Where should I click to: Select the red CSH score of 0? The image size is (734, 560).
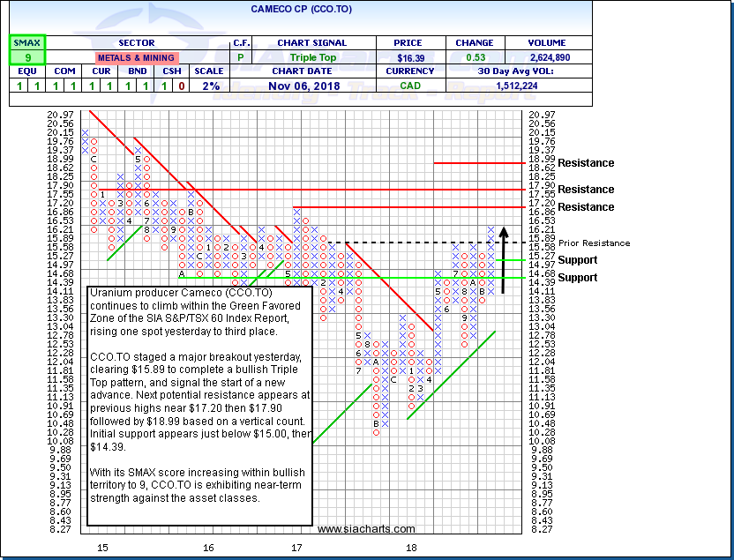click(181, 86)
